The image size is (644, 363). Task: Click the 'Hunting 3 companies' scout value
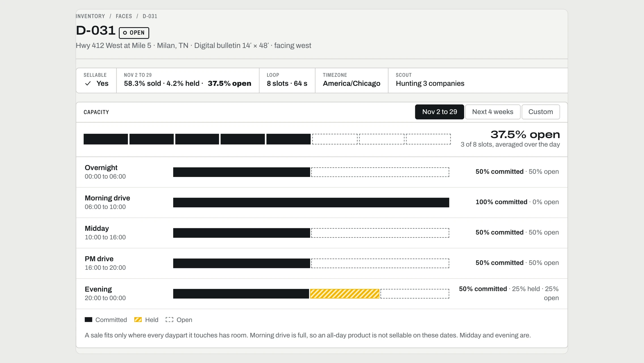coord(430,83)
